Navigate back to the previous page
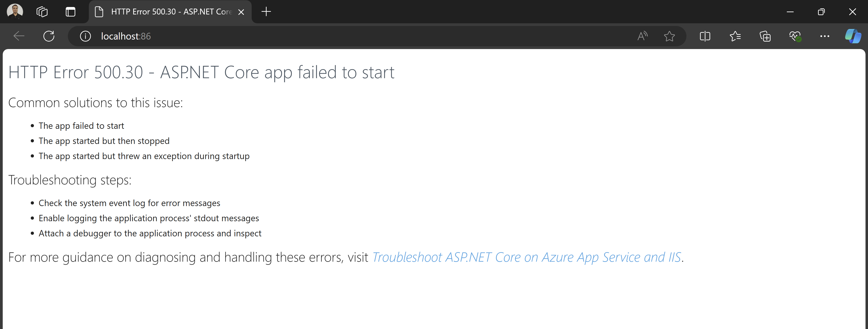 click(x=19, y=36)
